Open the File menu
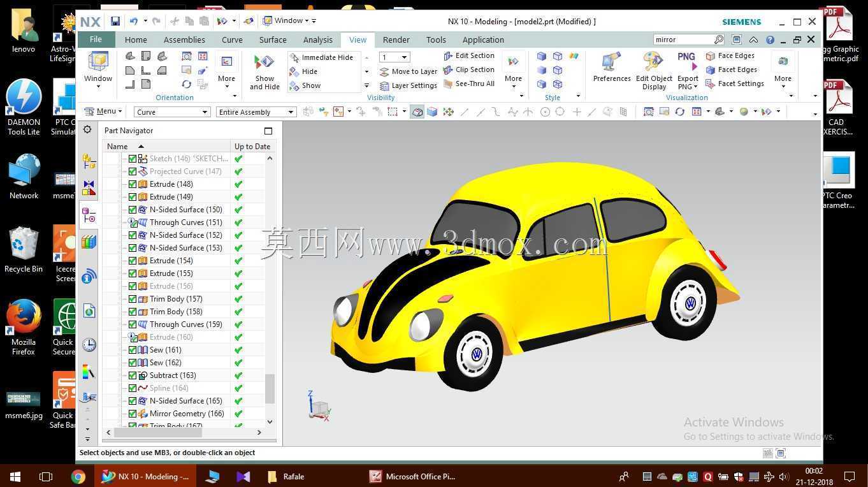This screenshot has width=868, height=487. point(96,40)
